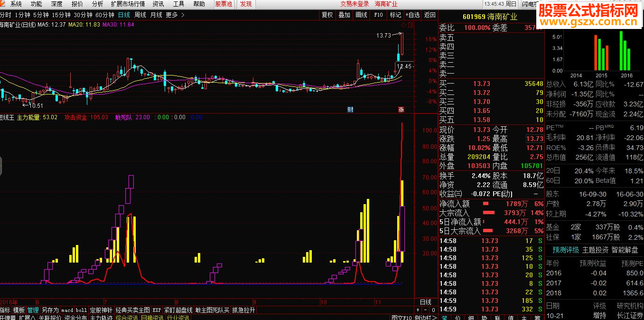Click the 标记 mark button
The image size is (644, 320).
click(395, 15)
